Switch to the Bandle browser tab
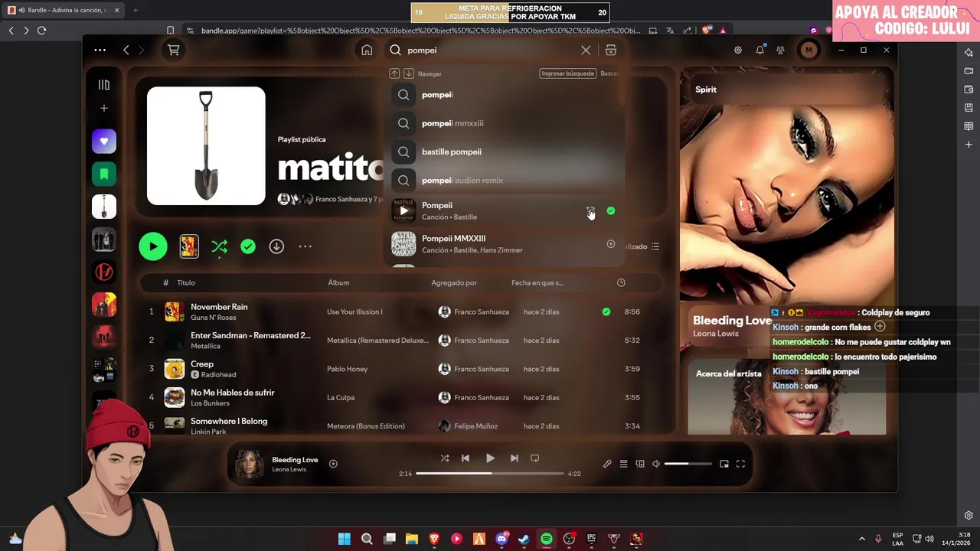 64,10
